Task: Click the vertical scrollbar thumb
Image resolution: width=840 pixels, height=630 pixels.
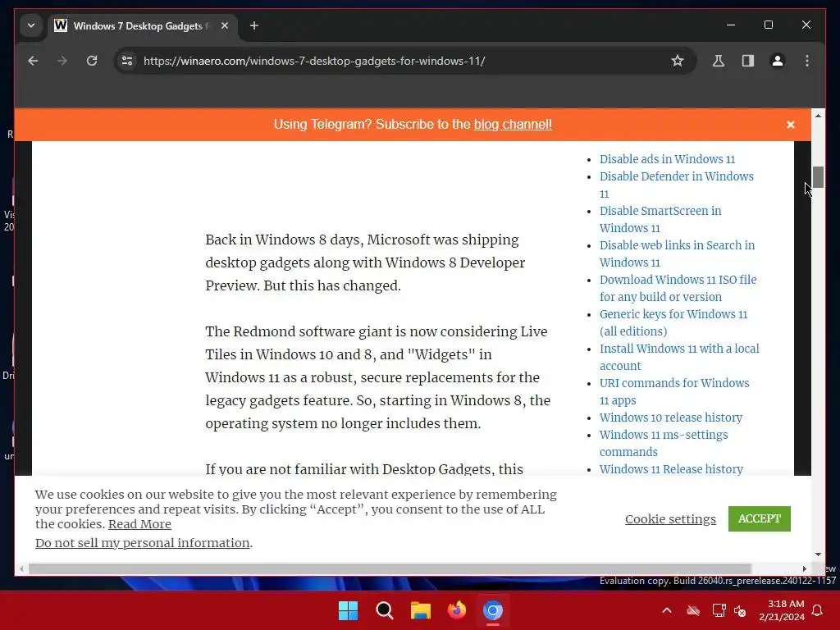Action: click(818, 177)
